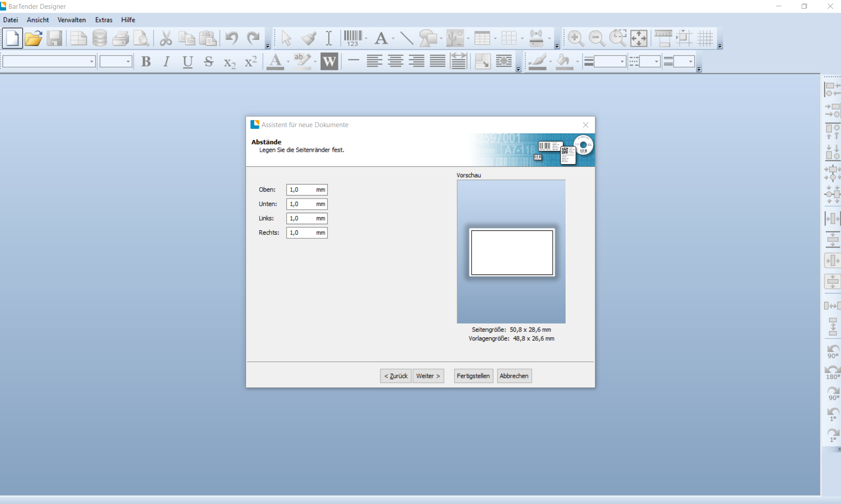Toggle underline text formatting
841x504 pixels.
click(187, 61)
